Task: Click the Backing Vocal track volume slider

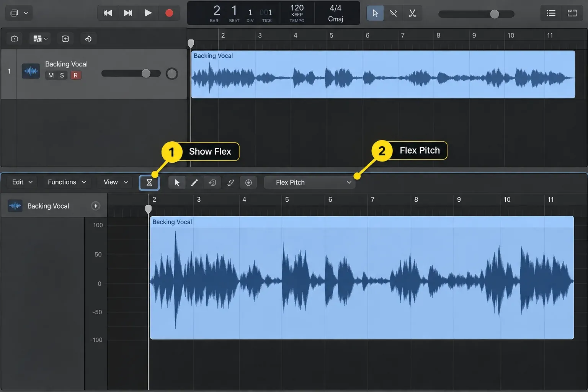Action: (131, 73)
